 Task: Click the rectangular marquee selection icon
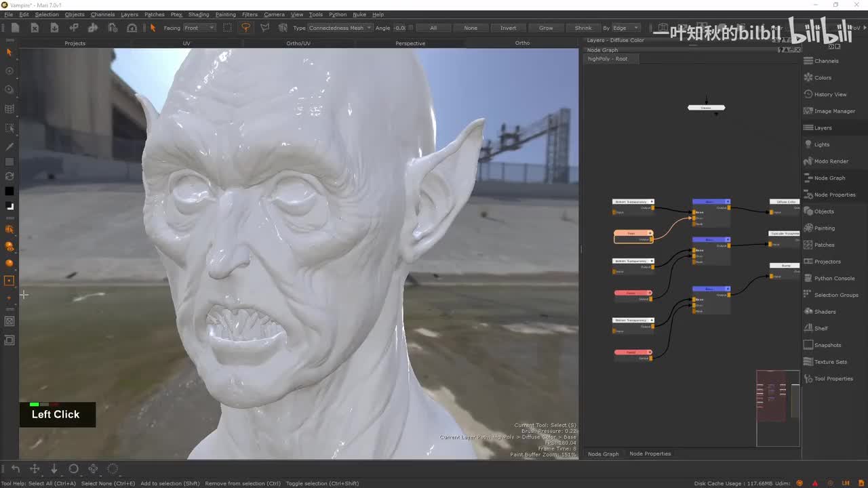click(x=227, y=28)
